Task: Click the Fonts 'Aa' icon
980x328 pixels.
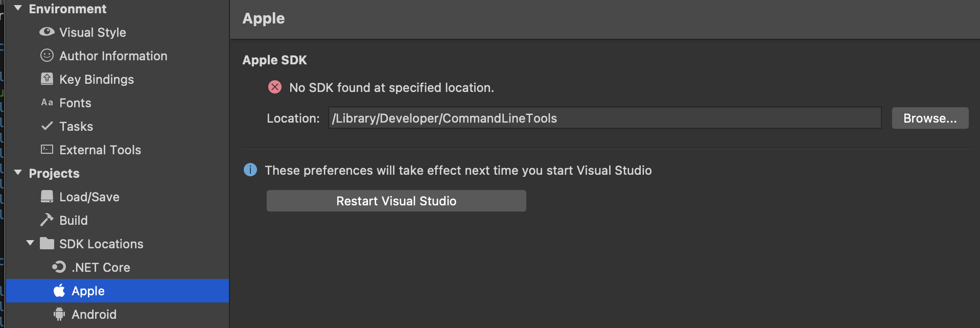Action: click(x=47, y=102)
